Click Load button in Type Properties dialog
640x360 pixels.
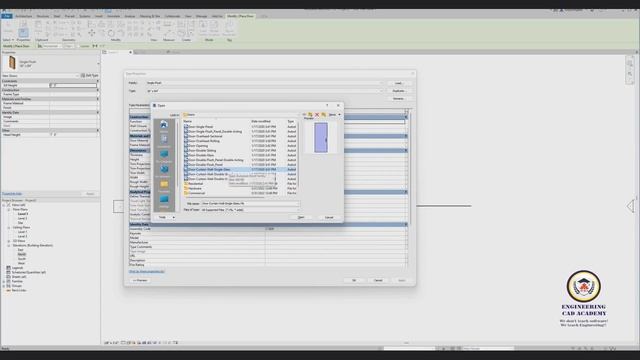coord(398,83)
